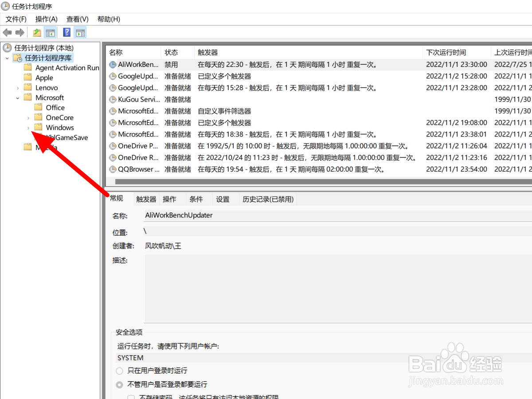Image resolution: width=532 pixels, height=399 pixels.
Task: Expand the OneCore folder node
Action: [28, 118]
